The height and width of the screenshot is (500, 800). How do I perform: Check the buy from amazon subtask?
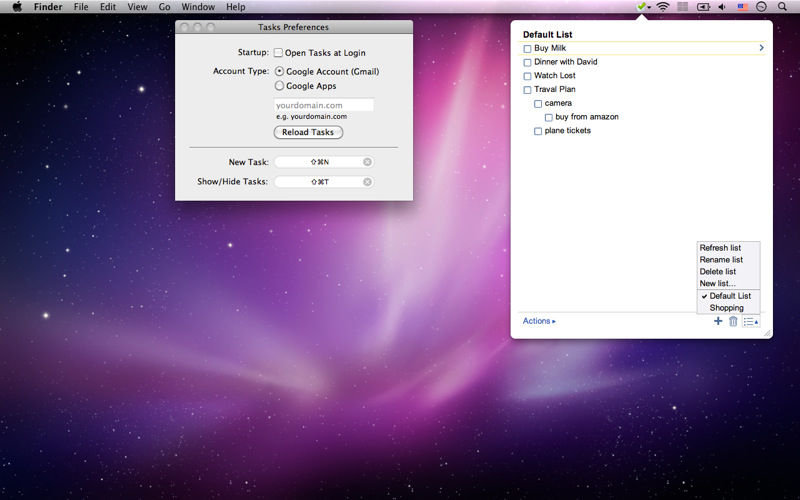548,118
